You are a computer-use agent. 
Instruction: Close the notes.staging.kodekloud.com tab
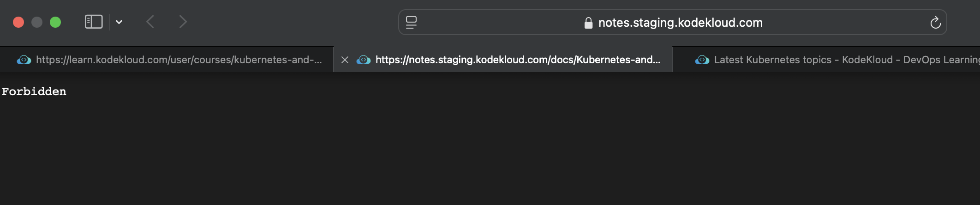(345, 60)
